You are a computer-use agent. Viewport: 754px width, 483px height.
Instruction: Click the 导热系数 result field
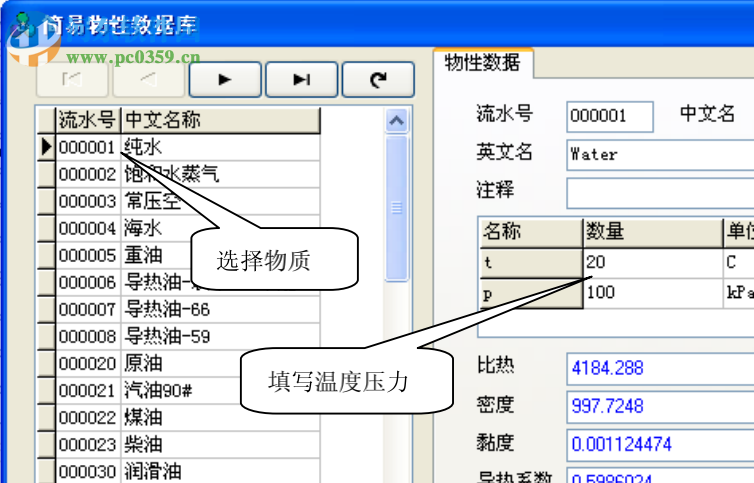(x=660, y=475)
